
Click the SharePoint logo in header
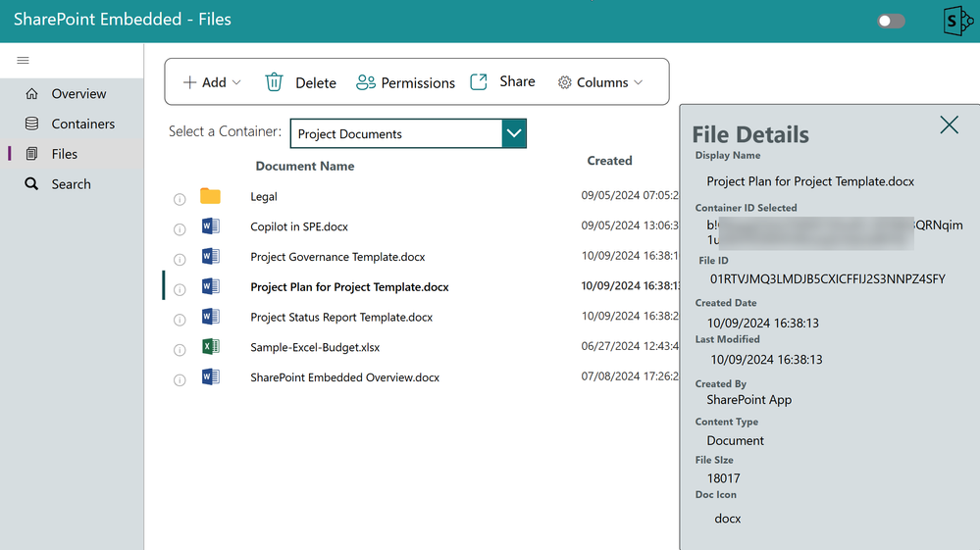(958, 22)
